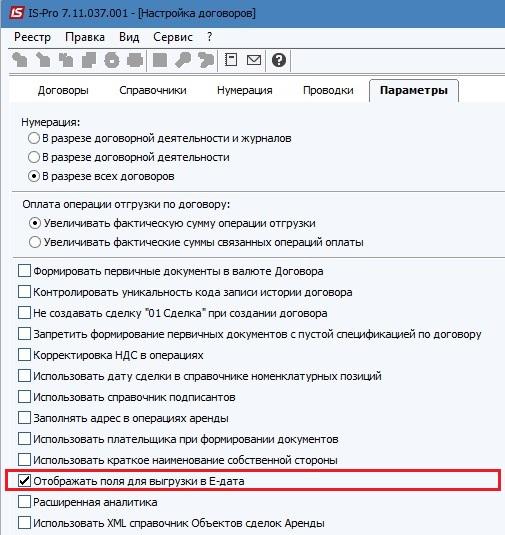This screenshot has width=505, height=535.
Task: Open the Проводки tab
Action: pyautogui.click(x=328, y=90)
